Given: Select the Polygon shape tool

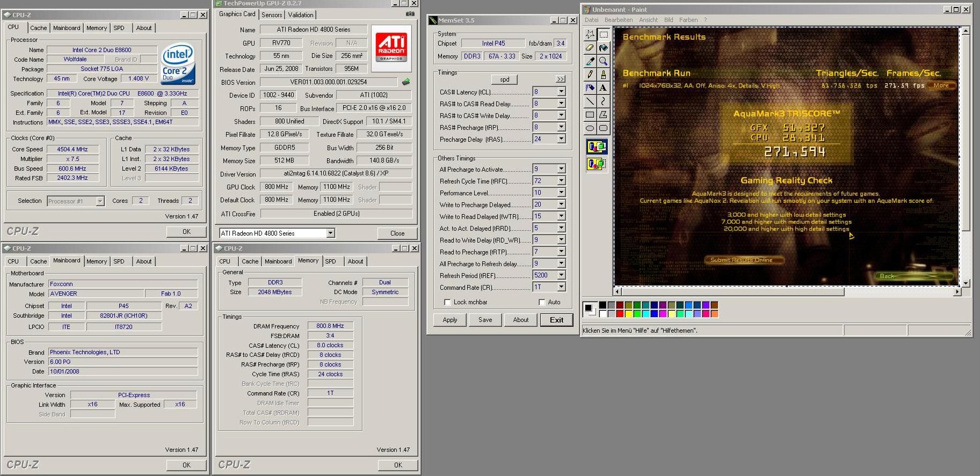Looking at the screenshot, I should tap(603, 114).
